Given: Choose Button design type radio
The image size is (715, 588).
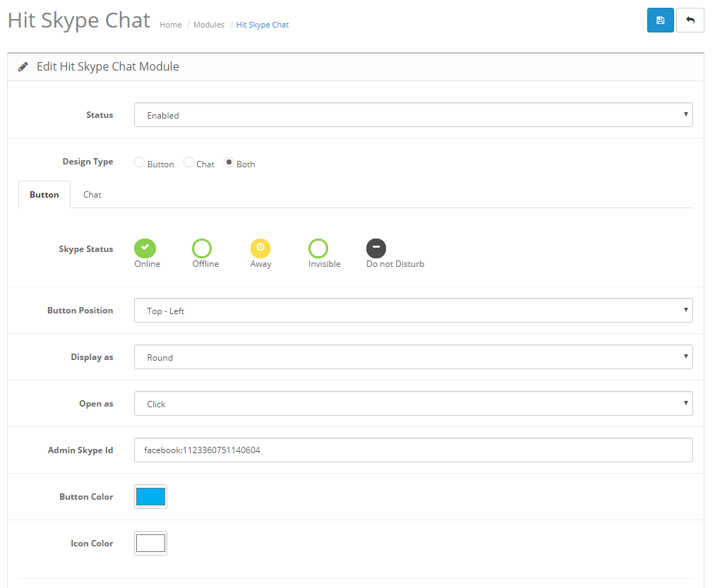Looking at the screenshot, I should tap(140, 162).
